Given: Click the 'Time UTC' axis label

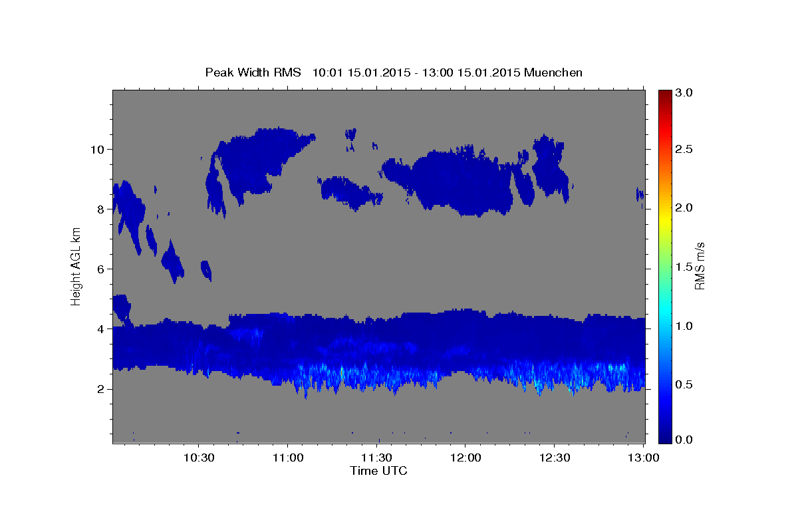Looking at the screenshot, I should click(378, 471).
